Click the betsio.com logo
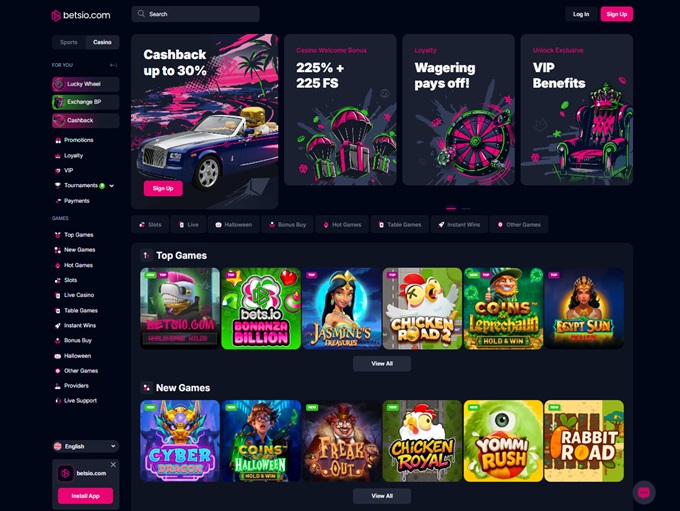The width and height of the screenshot is (680, 511). (x=81, y=15)
